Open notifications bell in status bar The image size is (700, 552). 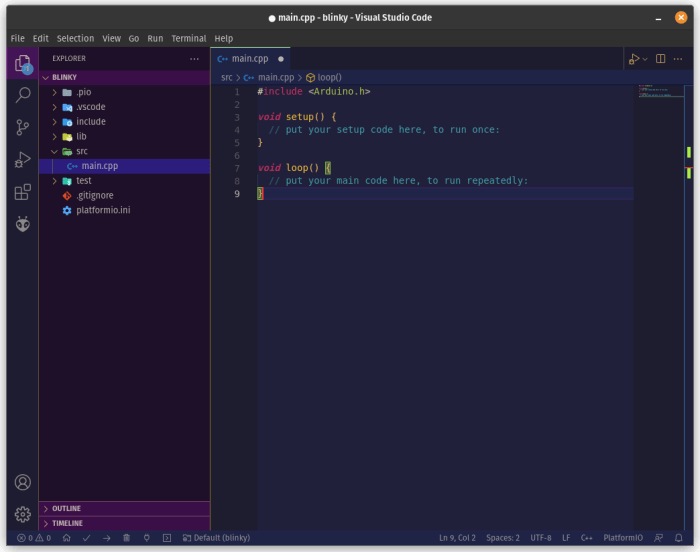tap(679, 538)
